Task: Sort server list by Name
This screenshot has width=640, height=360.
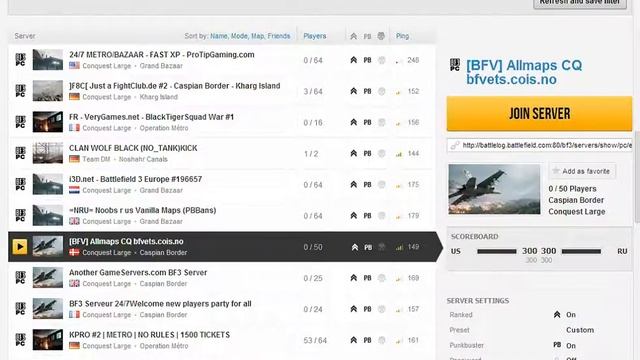Action: [219, 36]
